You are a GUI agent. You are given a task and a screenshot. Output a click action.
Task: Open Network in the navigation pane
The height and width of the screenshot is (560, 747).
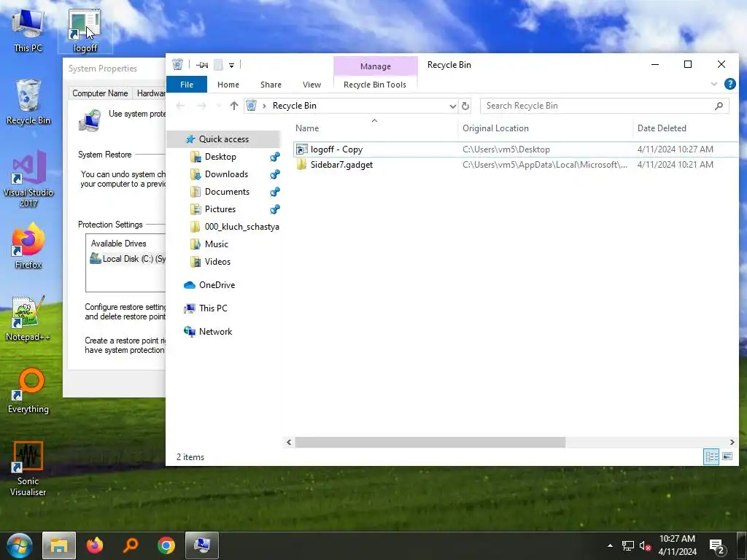(x=215, y=332)
